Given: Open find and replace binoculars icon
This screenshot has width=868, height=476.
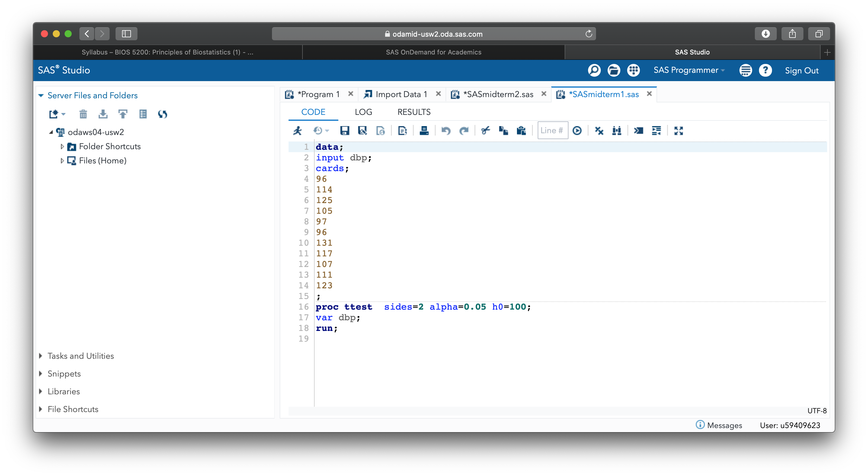Looking at the screenshot, I should 616,131.
